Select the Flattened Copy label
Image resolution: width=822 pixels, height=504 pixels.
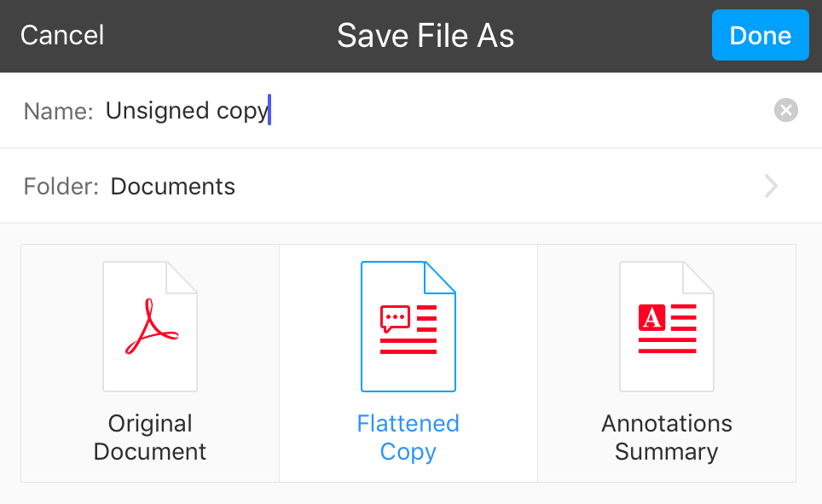point(408,437)
